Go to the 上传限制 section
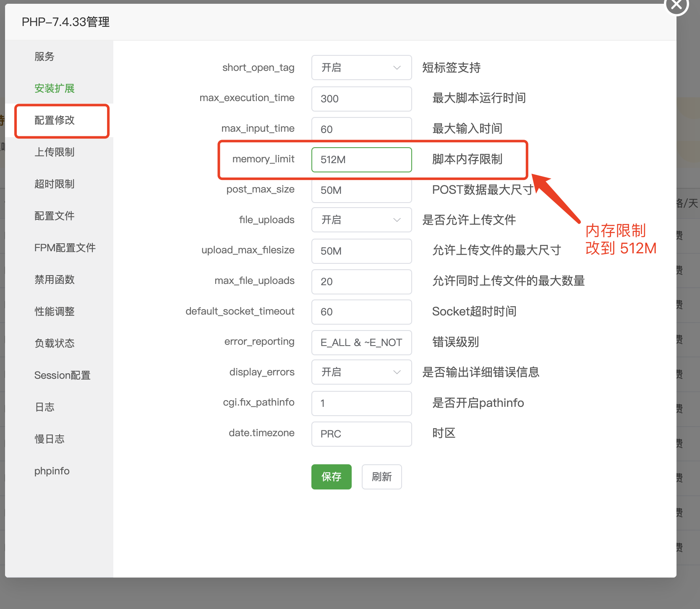The width and height of the screenshot is (700, 609). 55,152
